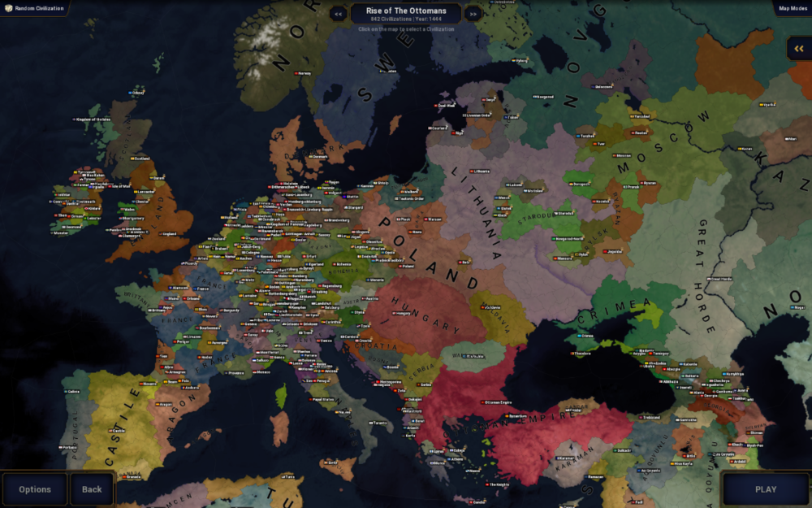
Task: Open the Map Modes menu
Action: coord(792,8)
